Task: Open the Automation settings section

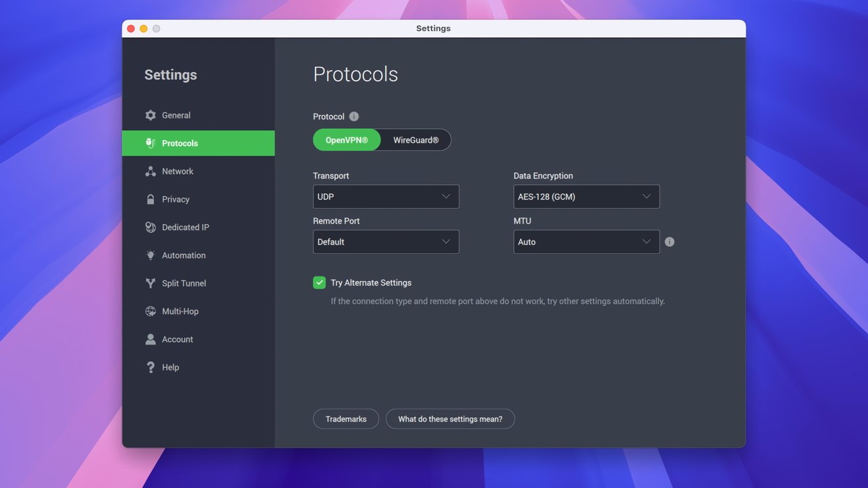Action: (x=198, y=255)
